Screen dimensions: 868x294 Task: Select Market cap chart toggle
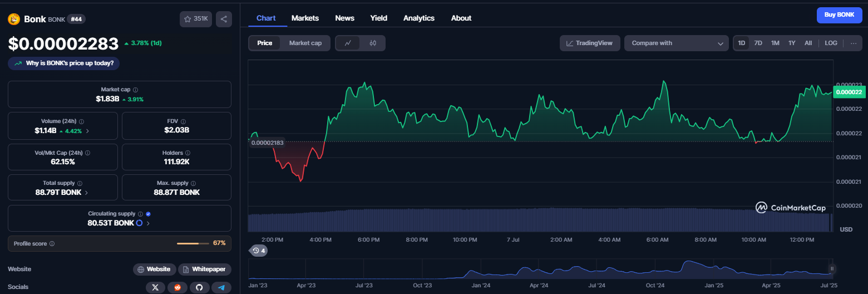pos(305,43)
